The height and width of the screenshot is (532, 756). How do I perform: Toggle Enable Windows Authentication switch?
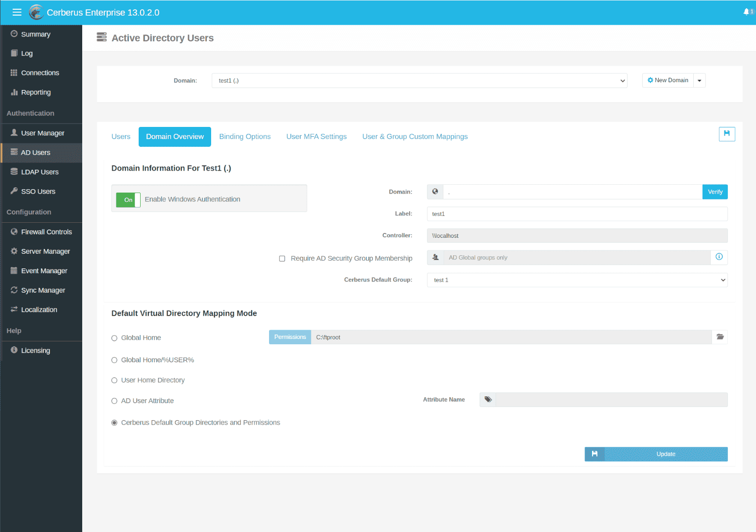click(x=128, y=200)
